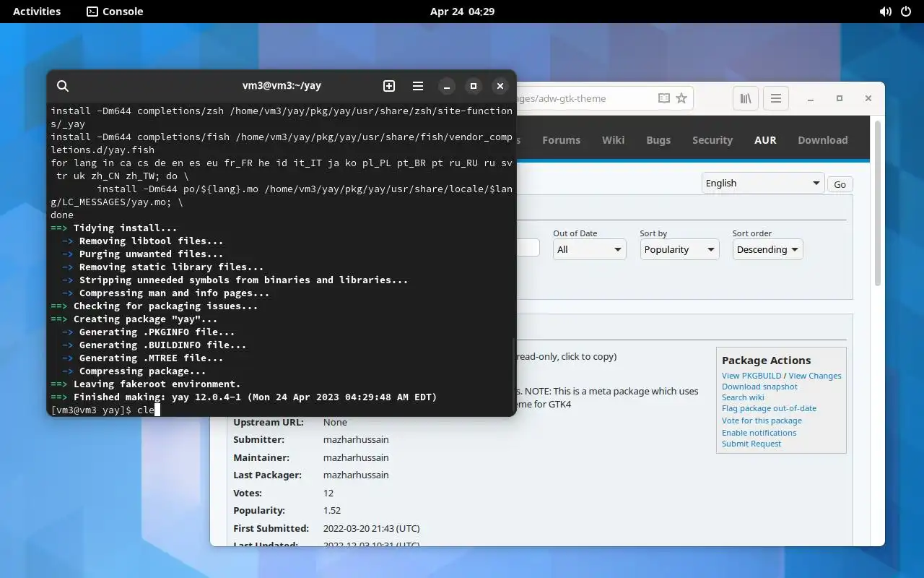Click the Go button next to language
Image resolution: width=924 pixels, height=578 pixels.
[840, 184]
